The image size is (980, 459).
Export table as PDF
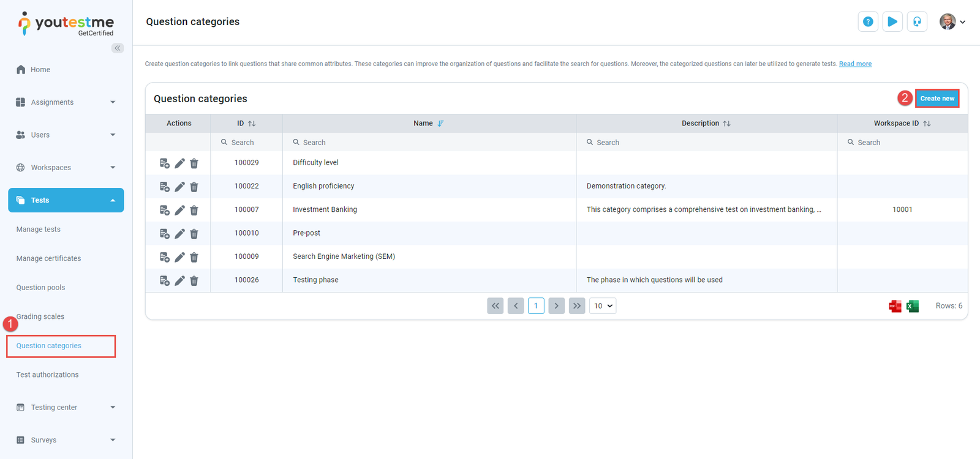(x=895, y=306)
